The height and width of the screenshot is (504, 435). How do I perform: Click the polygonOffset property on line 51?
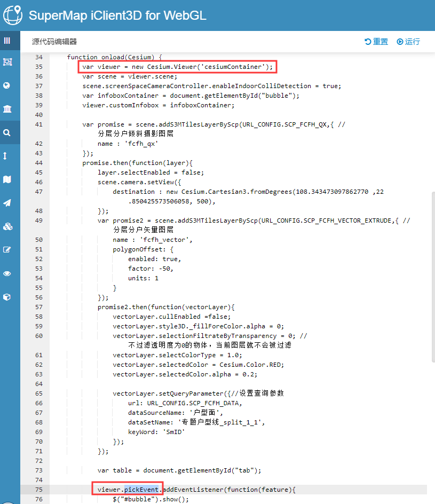pos(138,249)
